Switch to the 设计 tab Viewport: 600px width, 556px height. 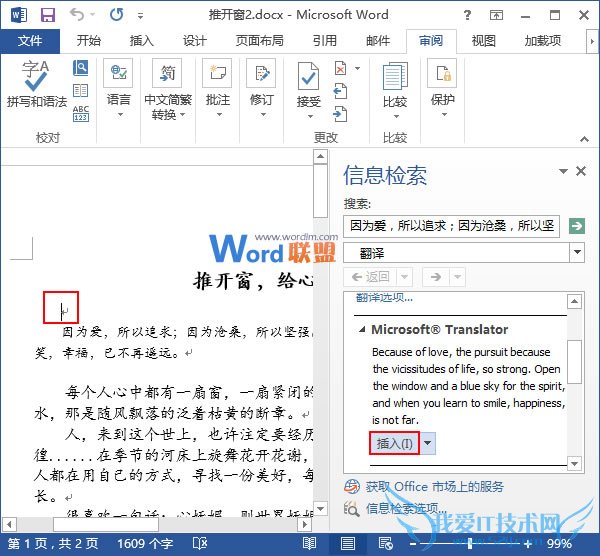pos(194,41)
